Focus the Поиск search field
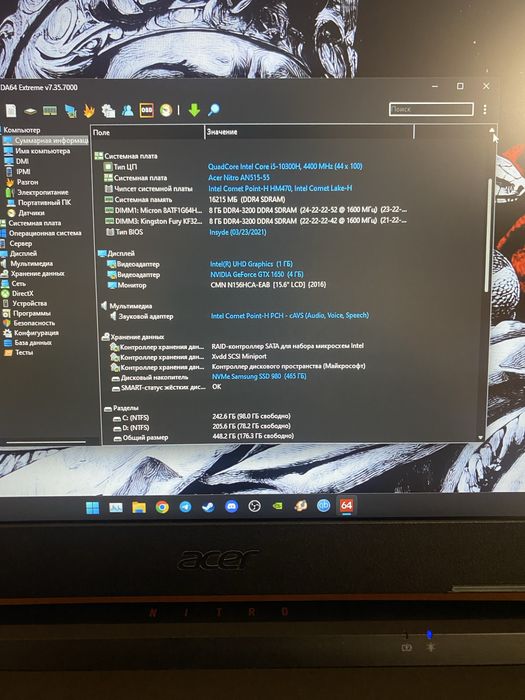The image size is (525, 700). pyautogui.click(x=431, y=109)
